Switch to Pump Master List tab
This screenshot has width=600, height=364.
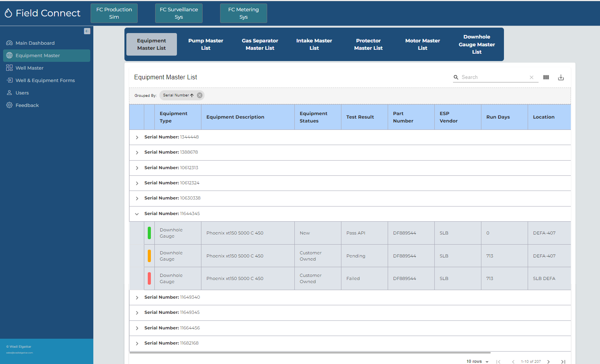pyautogui.click(x=206, y=44)
